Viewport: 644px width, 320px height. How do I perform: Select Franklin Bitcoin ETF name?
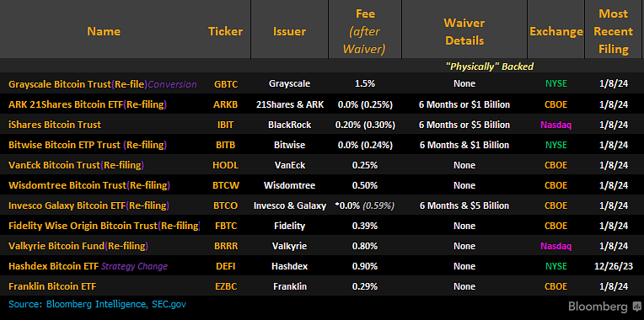click(x=52, y=286)
